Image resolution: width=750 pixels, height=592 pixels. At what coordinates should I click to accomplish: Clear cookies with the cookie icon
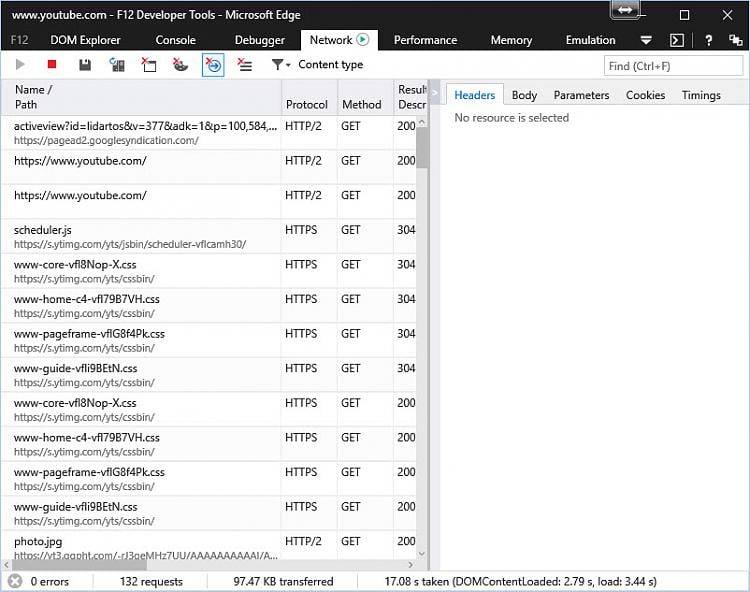pos(180,65)
